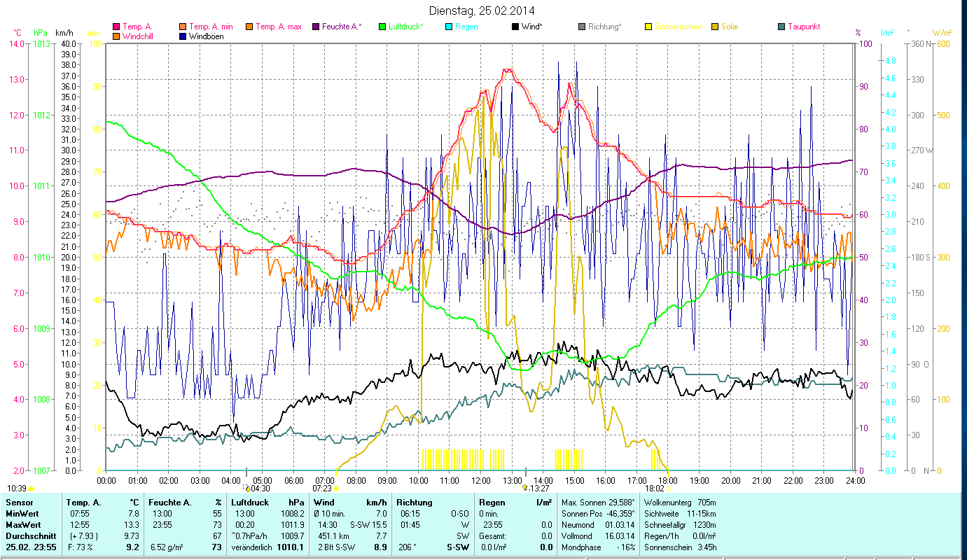Screen dimensions: 967x560
Task: Click the W/m² axis unit label
Action: 942,33
